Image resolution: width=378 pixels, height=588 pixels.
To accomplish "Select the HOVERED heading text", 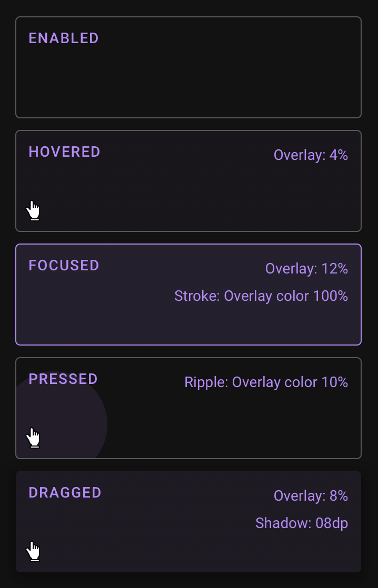I will pyautogui.click(x=64, y=152).
